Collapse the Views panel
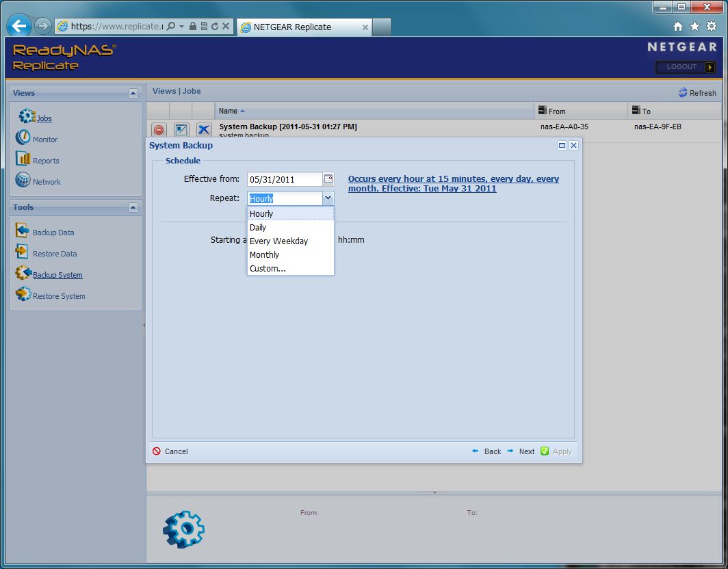 pos(133,93)
